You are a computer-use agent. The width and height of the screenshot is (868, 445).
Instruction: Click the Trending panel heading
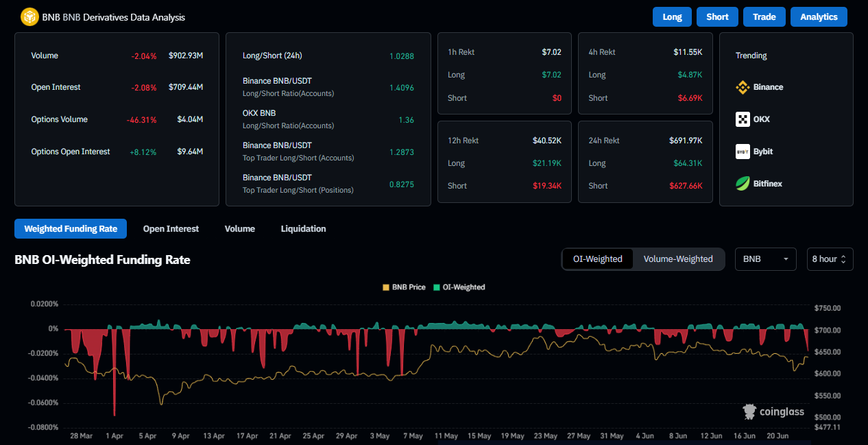click(751, 56)
